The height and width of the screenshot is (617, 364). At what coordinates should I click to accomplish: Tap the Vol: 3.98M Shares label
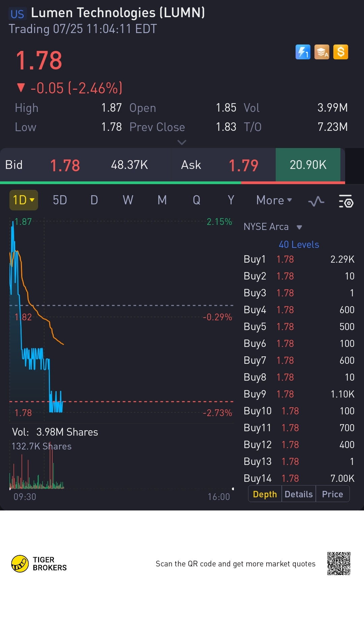55,432
